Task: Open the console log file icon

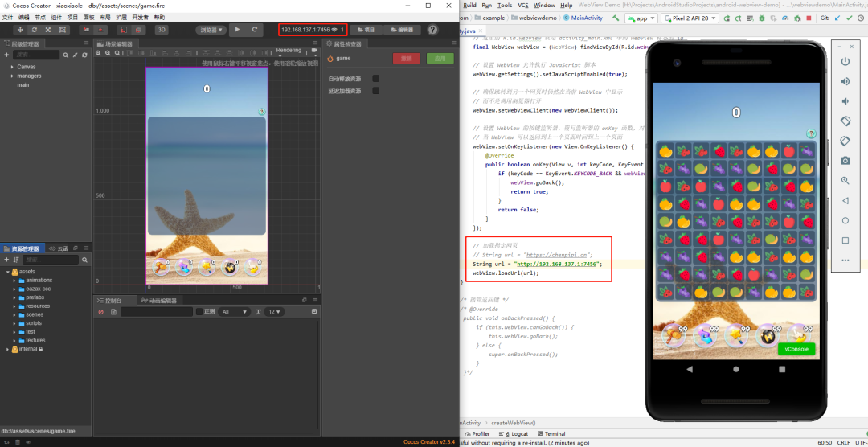Action: click(113, 312)
